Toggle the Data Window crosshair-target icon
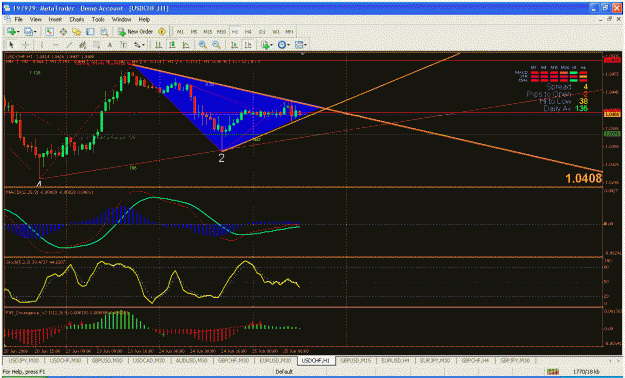625x378 pixels. coord(63,32)
